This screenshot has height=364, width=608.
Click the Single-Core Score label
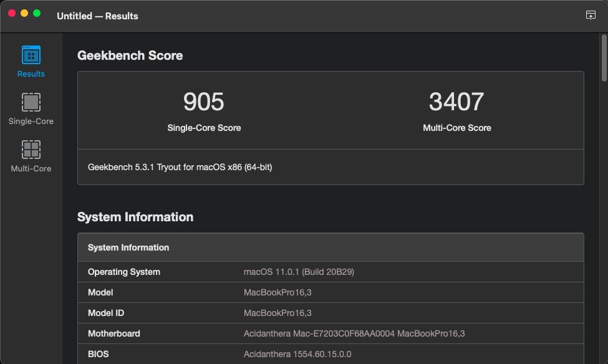tap(204, 128)
